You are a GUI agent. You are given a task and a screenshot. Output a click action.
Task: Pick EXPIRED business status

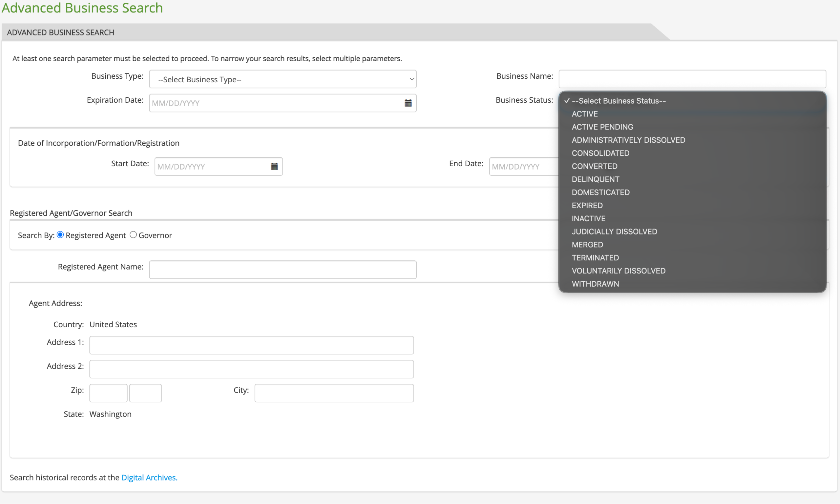click(692, 206)
